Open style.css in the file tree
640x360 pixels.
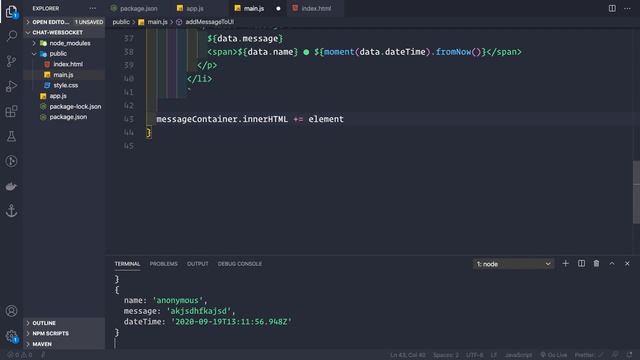point(64,85)
